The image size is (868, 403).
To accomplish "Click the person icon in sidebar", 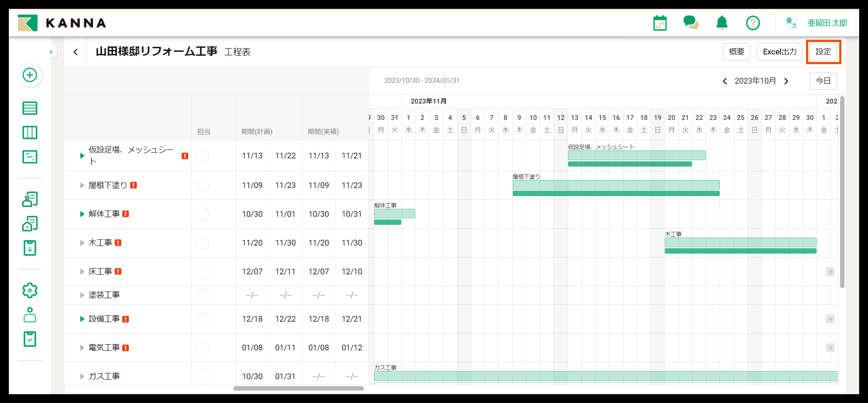I will point(30,315).
